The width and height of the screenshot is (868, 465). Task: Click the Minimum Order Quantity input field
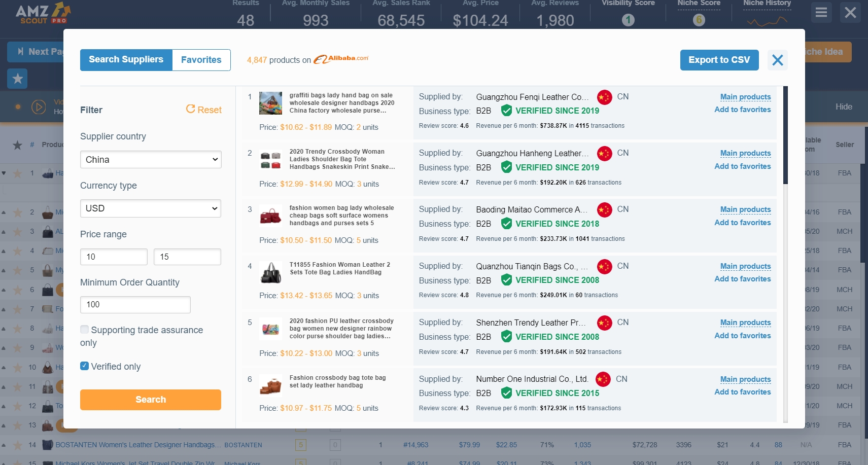(x=135, y=304)
